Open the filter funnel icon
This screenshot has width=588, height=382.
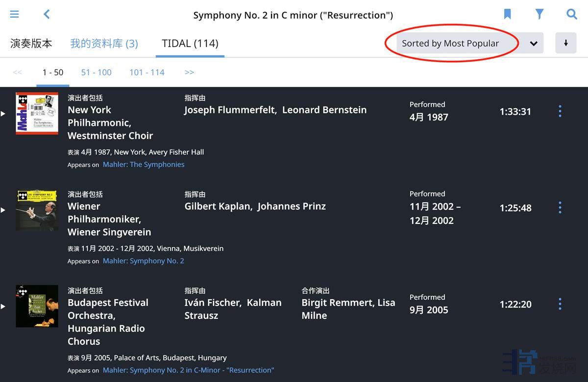(x=539, y=14)
